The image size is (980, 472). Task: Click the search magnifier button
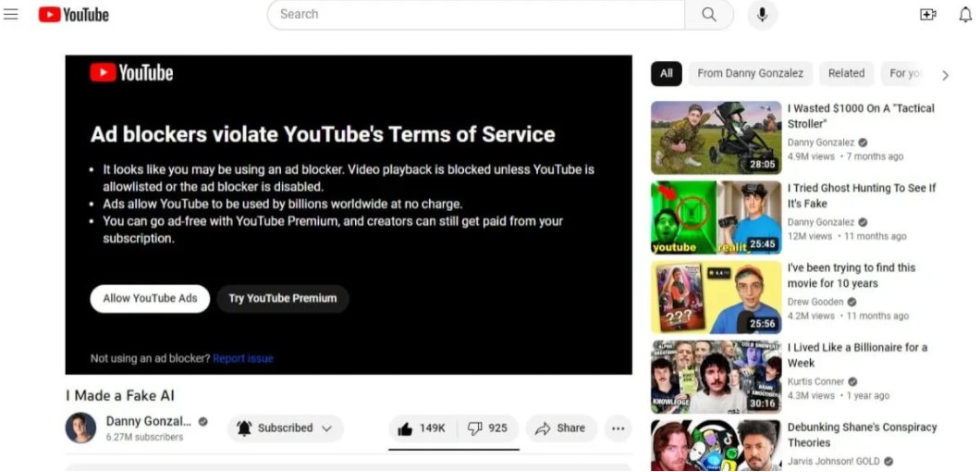(709, 15)
